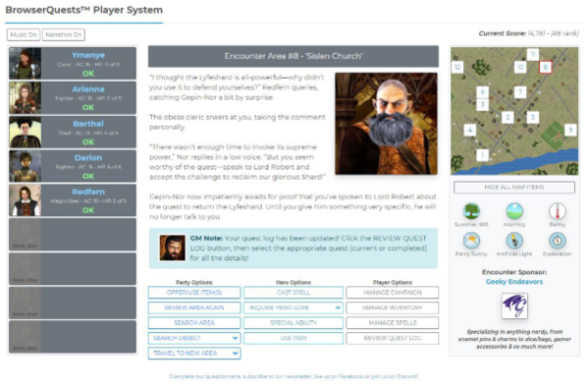The height and width of the screenshot is (388, 588).
Task: Click Arianna's hero portrait
Action: (x=26, y=97)
